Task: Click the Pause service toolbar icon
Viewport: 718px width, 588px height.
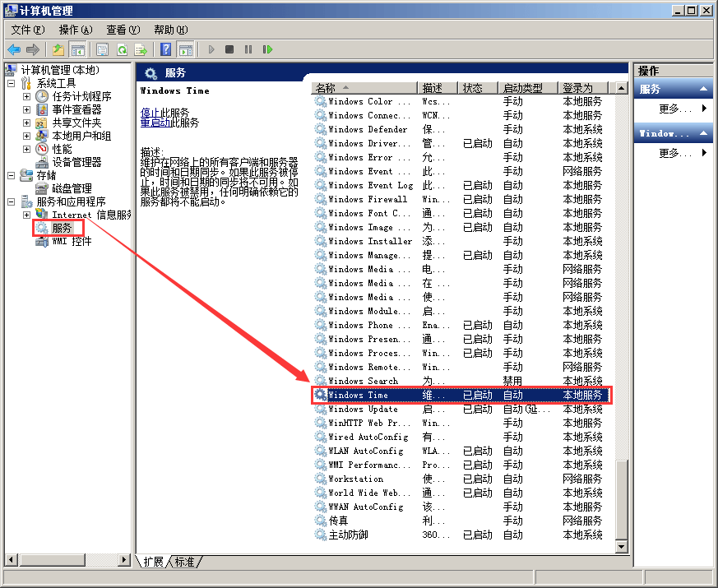Action: tap(248, 49)
